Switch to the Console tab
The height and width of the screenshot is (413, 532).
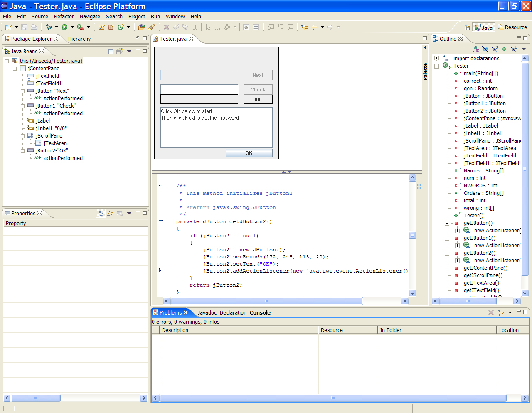pos(260,313)
